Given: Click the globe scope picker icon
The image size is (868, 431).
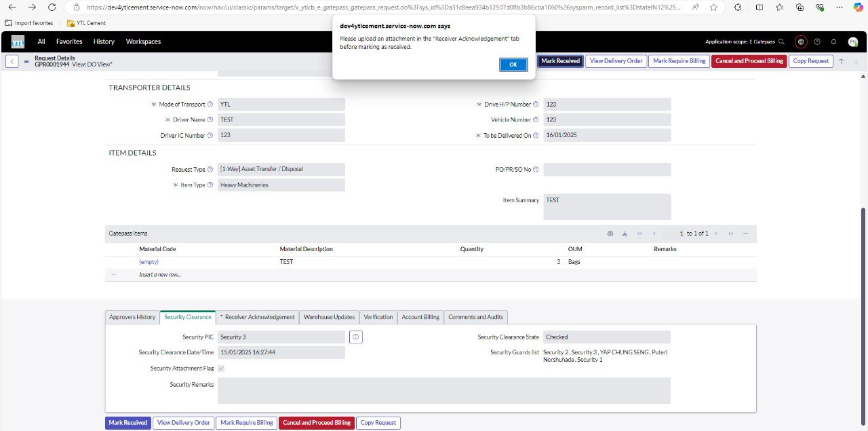Looking at the screenshot, I should point(801,41).
